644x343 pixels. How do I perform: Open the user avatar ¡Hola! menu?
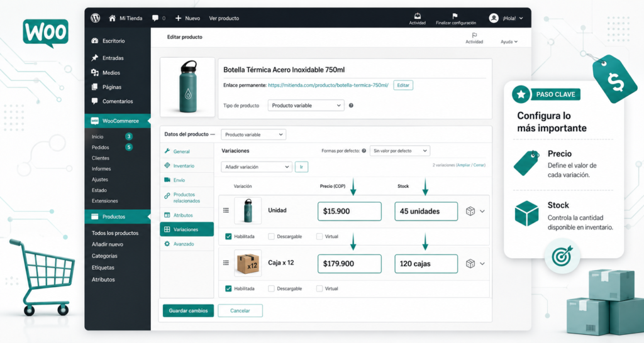point(506,18)
